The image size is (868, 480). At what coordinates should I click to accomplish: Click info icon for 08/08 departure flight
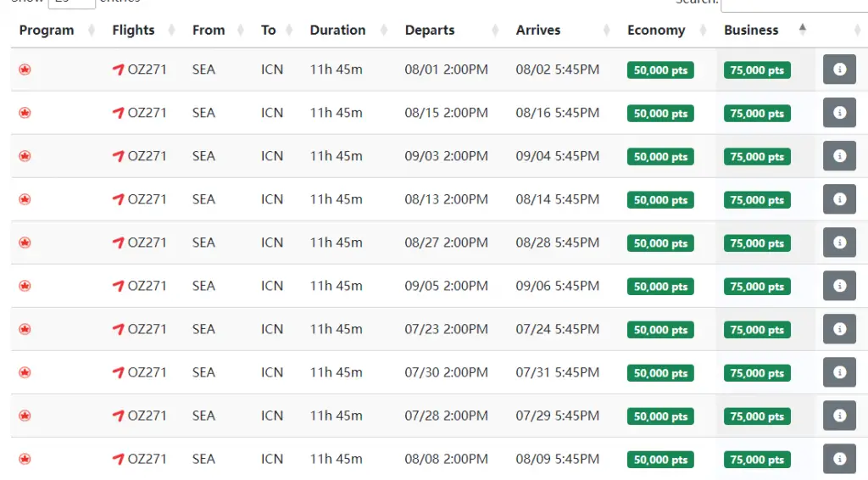839,459
